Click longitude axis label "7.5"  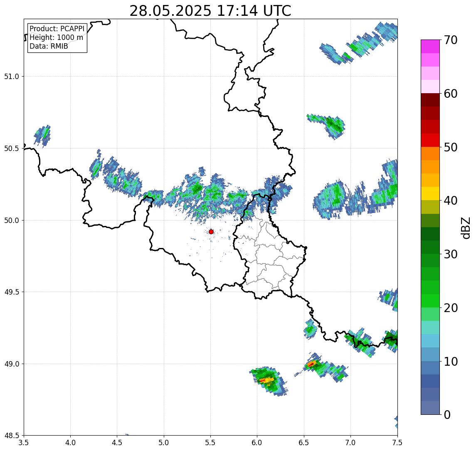397,442
